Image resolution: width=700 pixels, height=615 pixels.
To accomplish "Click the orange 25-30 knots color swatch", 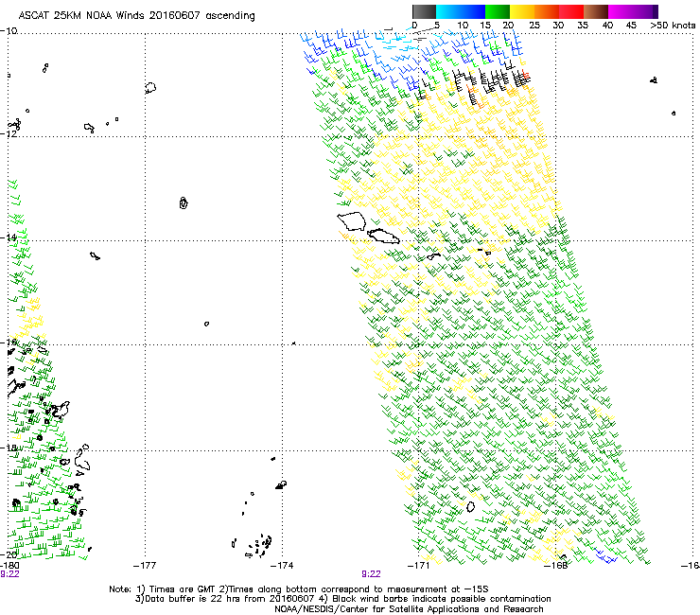I will [547, 11].
